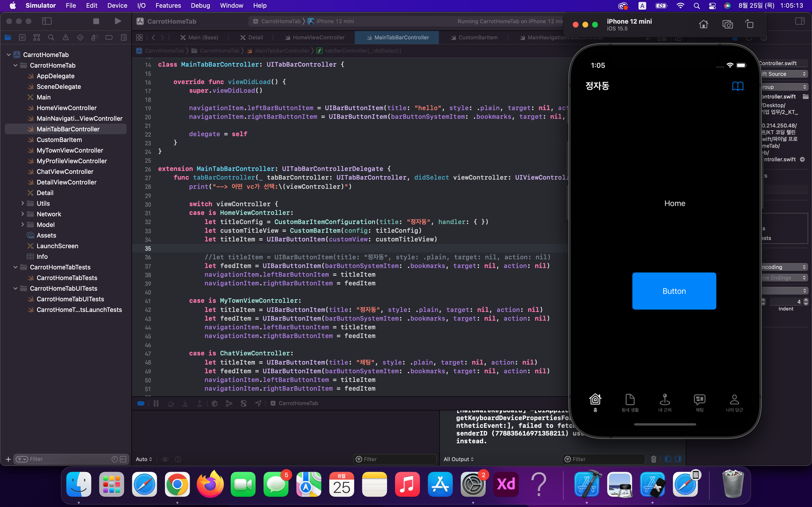Tap bookmarks icon in simulator navigation bar
The height and width of the screenshot is (507, 812).
coord(738,86)
